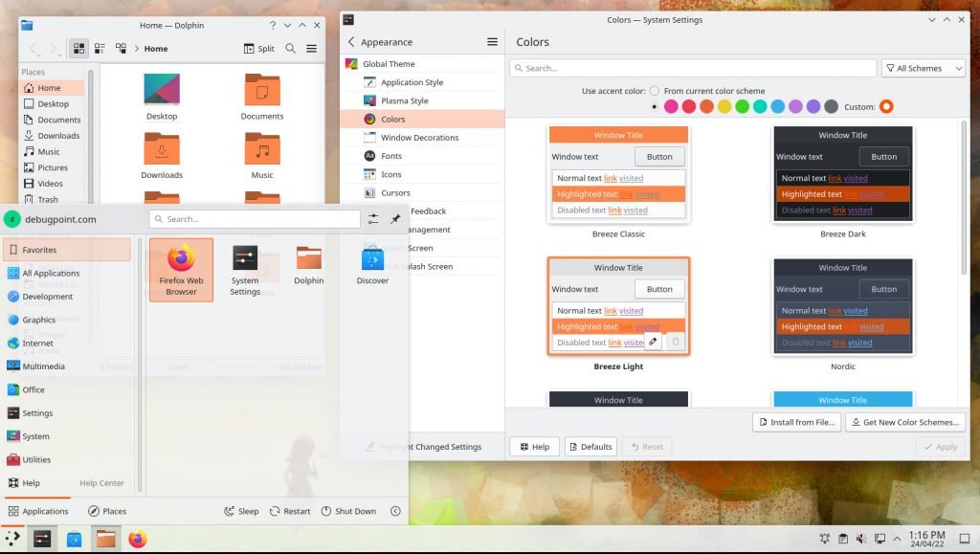This screenshot has width=980, height=554.
Task: Click the Get New Color Schemes... button
Action: tap(905, 422)
